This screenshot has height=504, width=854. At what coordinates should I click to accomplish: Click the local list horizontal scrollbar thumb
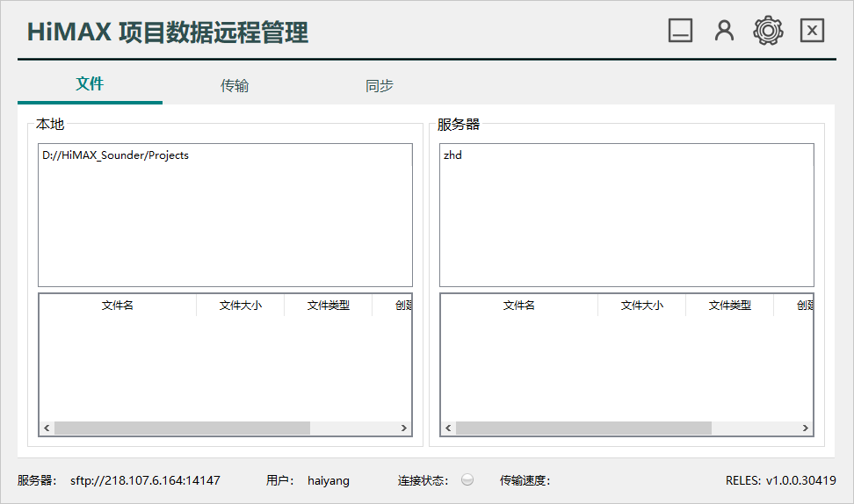tap(182, 428)
